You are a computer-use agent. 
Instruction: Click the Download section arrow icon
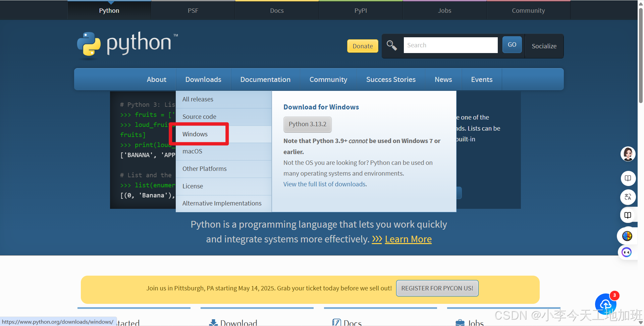[213, 323]
